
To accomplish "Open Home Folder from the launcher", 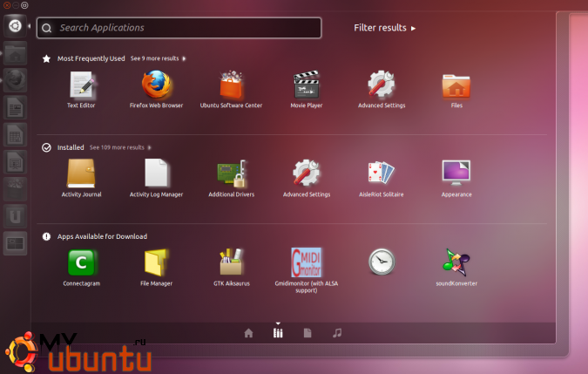I will pos(15,53).
